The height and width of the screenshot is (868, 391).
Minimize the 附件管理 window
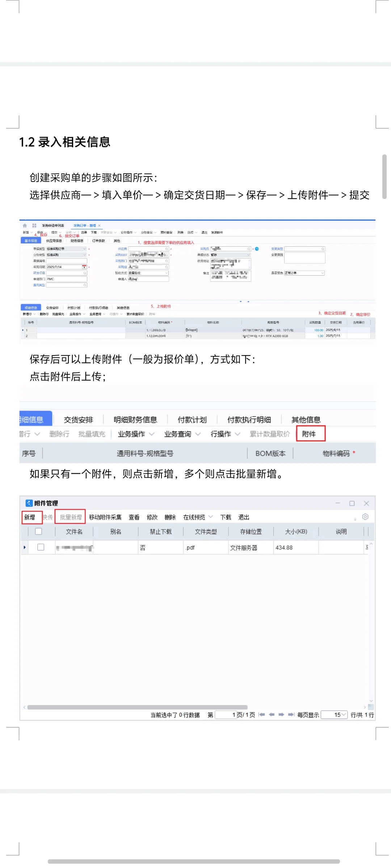[338, 503]
